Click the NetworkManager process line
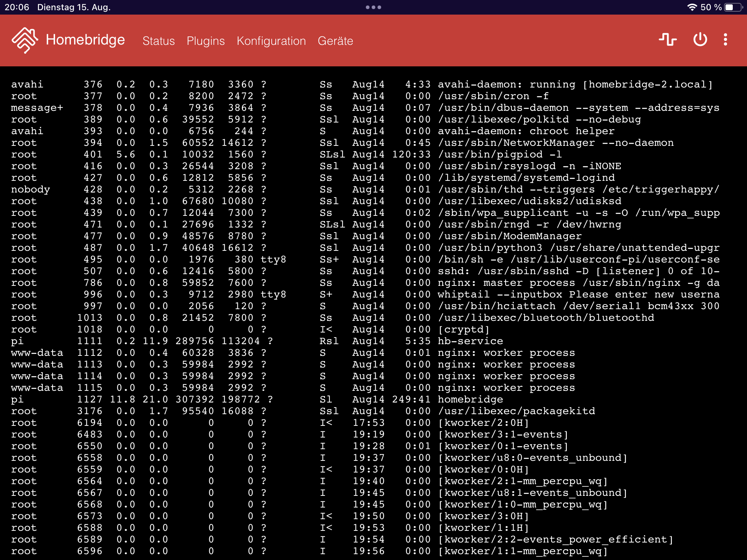Viewport: 747px width, 560px height. point(556,143)
